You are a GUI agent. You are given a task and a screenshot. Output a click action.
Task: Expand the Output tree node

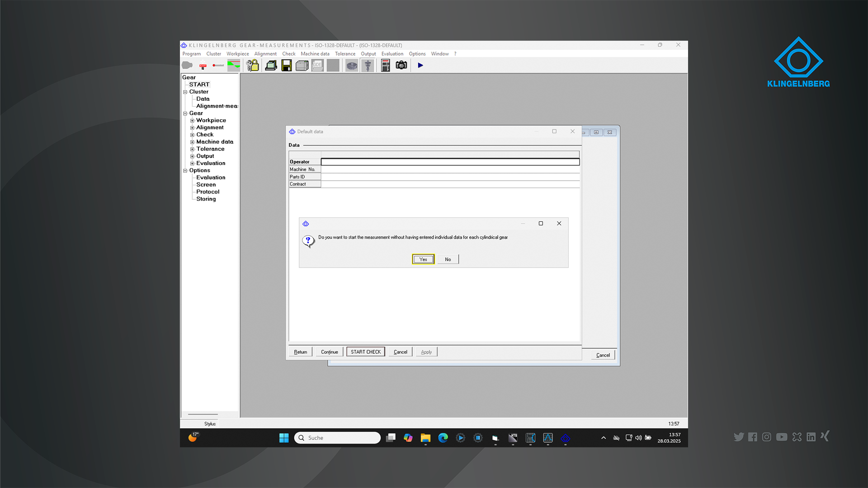[192, 156]
